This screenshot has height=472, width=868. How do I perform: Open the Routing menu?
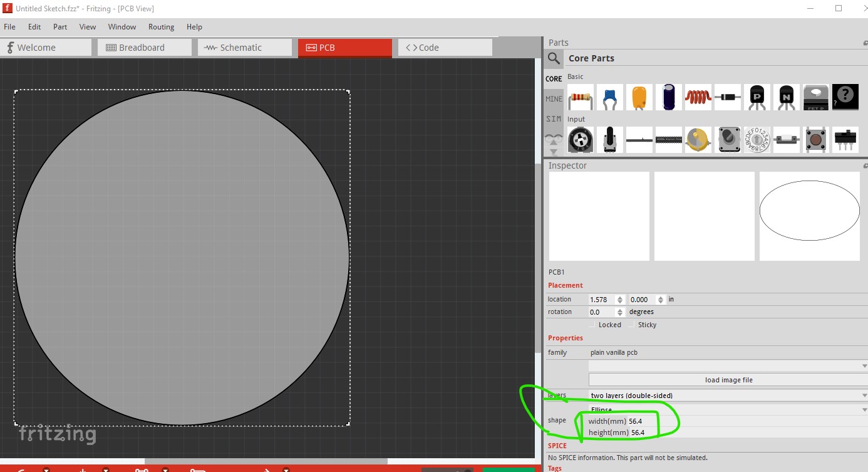pos(161,27)
